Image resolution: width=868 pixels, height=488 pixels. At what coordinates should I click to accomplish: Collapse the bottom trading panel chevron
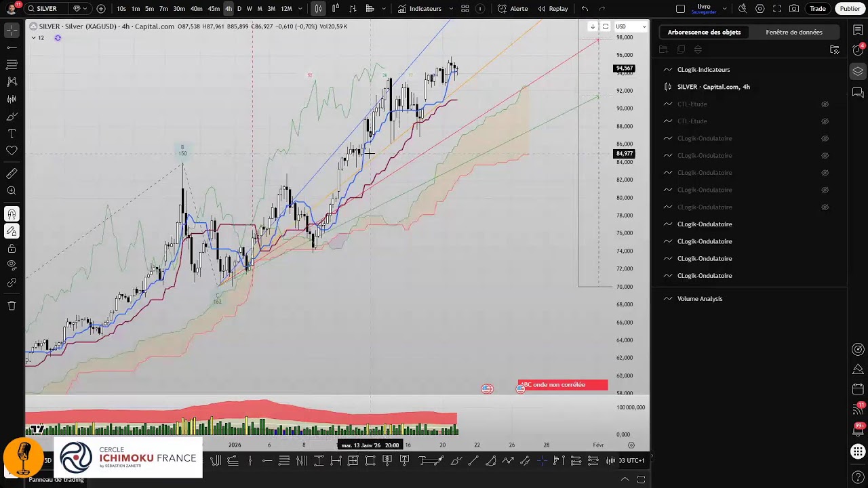coord(625,479)
